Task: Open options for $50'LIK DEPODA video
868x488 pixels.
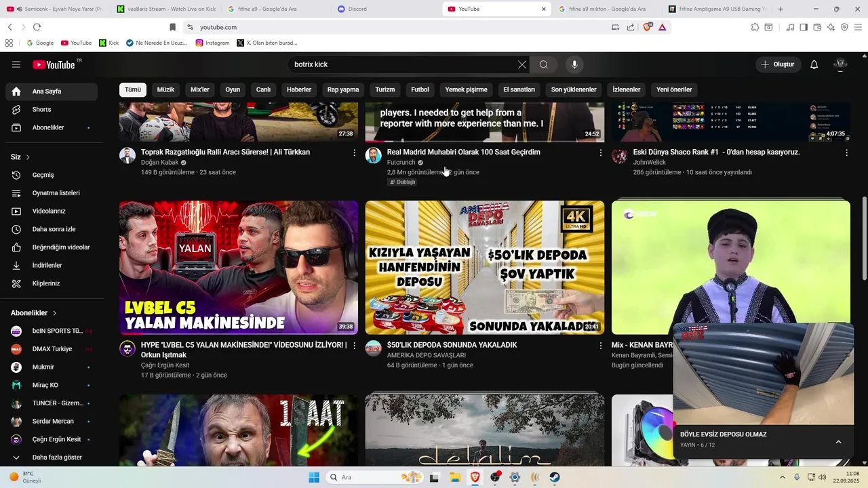Action: [x=600, y=346]
